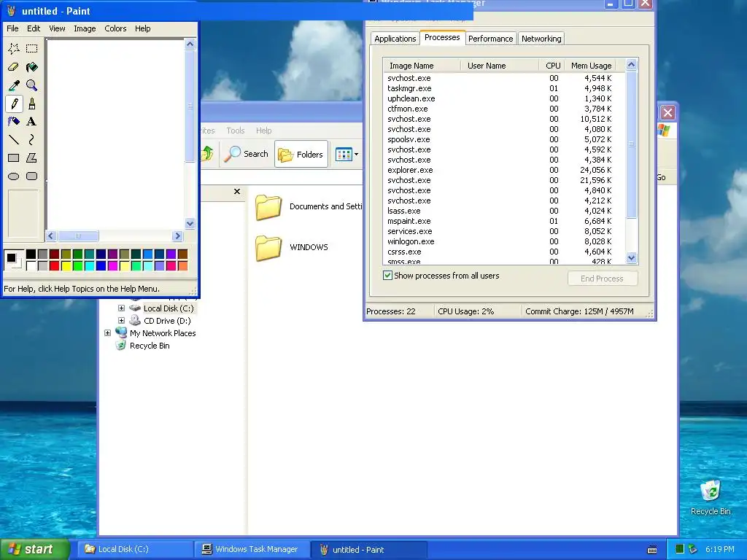Image resolution: width=747 pixels, height=560 pixels.
Task: Select the winlogon.exe process row
Action: coord(504,241)
